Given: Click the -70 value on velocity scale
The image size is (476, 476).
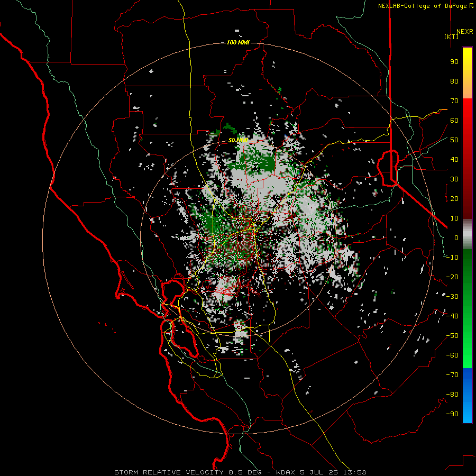Looking at the screenshot, I should [452, 375].
